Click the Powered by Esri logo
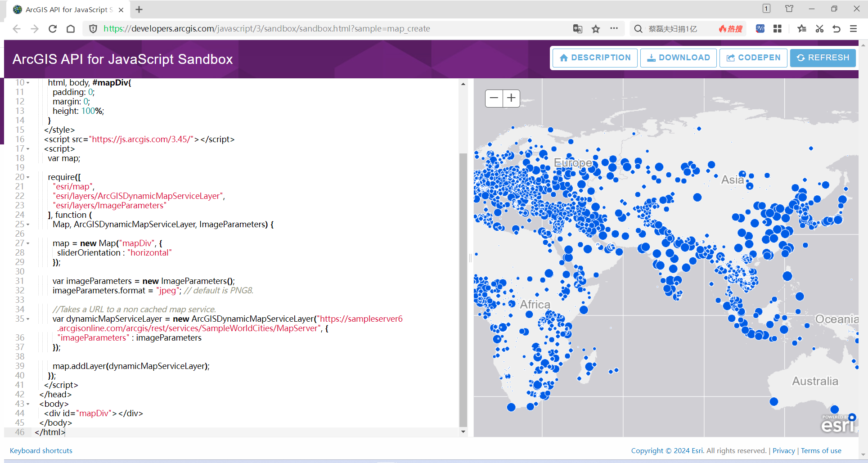The height and width of the screenshot is (463, 868). [838, 423]
